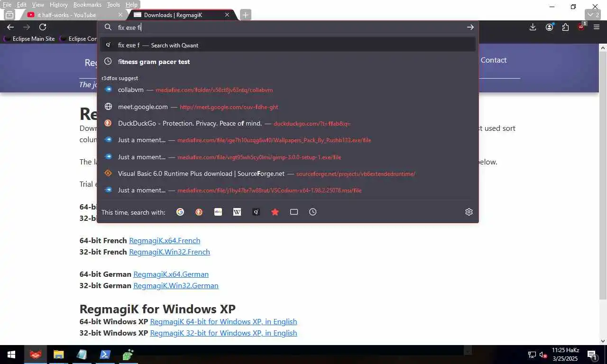Open the Bookmarks menu

[87, 4]
